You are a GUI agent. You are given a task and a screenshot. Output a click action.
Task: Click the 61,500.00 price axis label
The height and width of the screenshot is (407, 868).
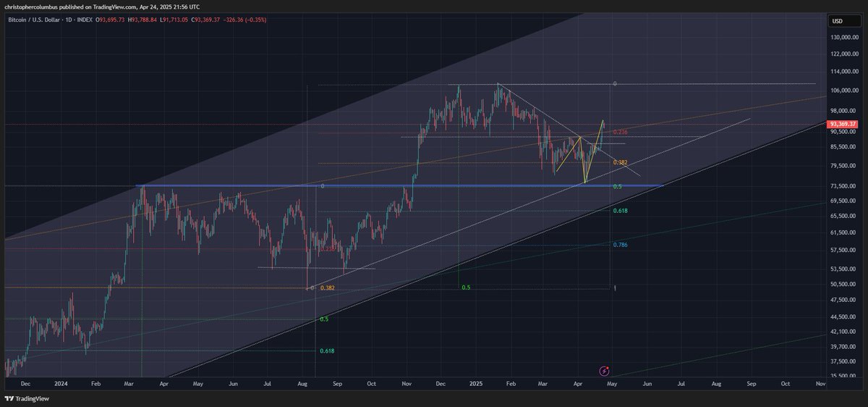click(845, 232)
